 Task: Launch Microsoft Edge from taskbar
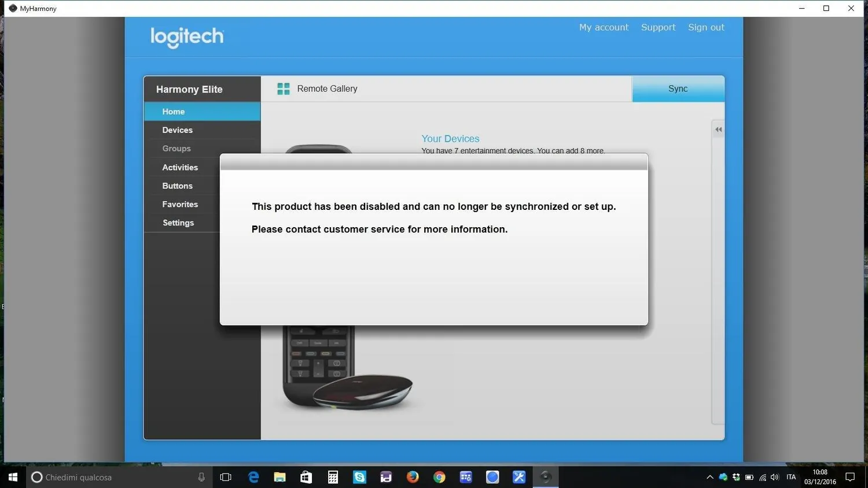(253, 477)
